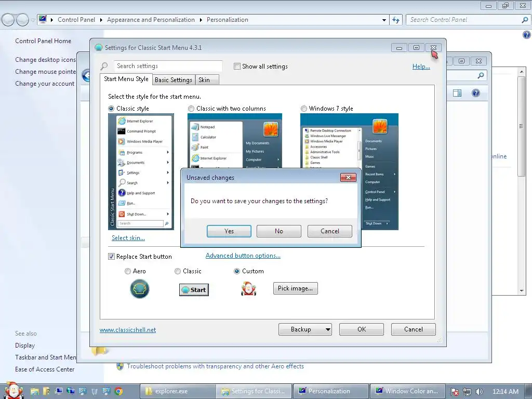Open Advanced button options... link

[243, 256]
